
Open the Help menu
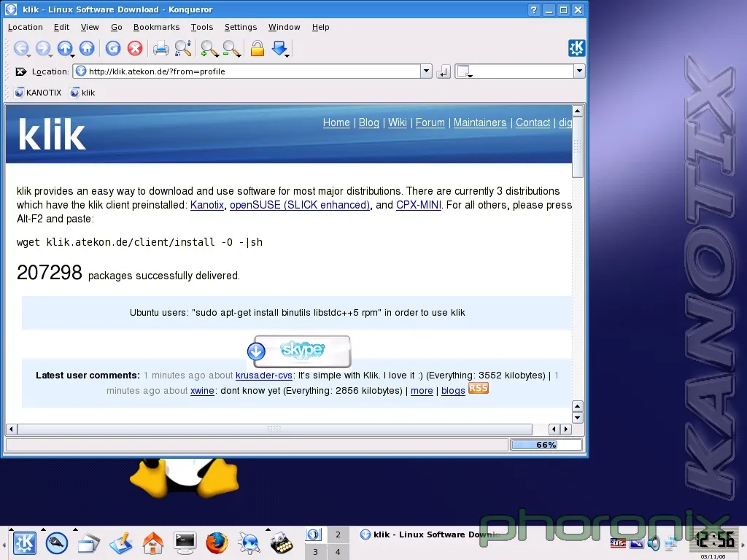pyautogui.click(x=321, y=27)
